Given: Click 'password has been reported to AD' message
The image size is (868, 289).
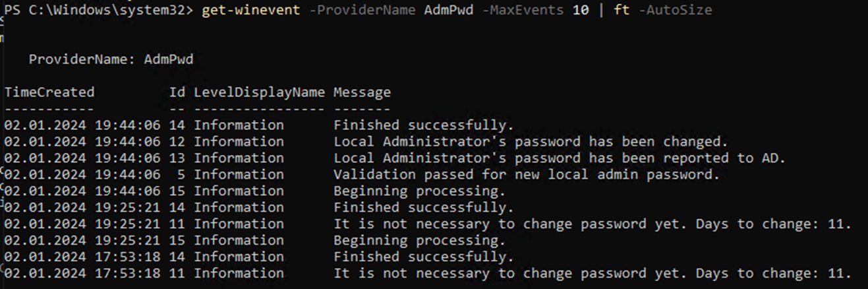Looking at the screenshot, I should (560, 158).
